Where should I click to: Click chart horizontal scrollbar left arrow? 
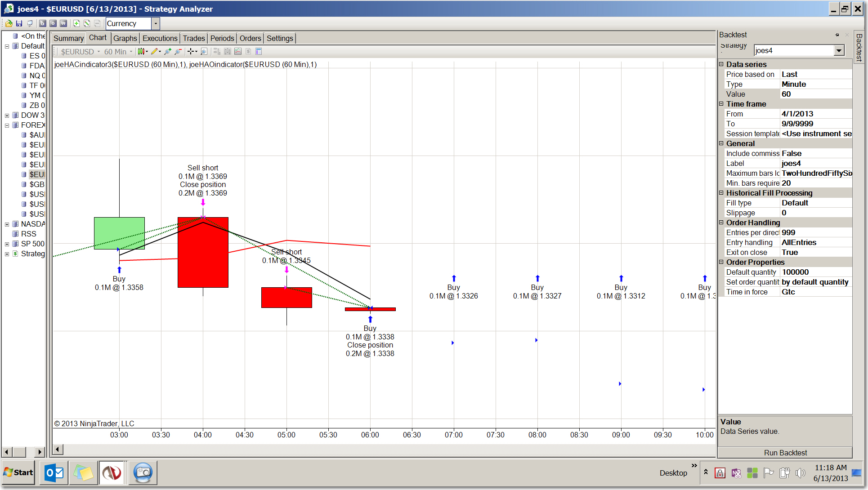[58, 449]
